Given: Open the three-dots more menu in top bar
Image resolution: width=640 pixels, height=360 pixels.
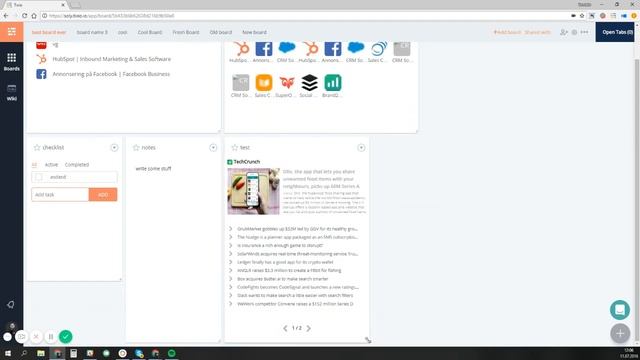Looking at the screenshot, I should (x=584, y=32).
